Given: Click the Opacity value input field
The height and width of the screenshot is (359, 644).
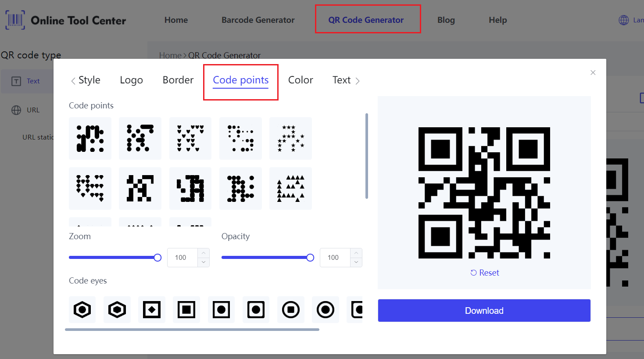Looking at the screenshot, I should pos(336,258).
